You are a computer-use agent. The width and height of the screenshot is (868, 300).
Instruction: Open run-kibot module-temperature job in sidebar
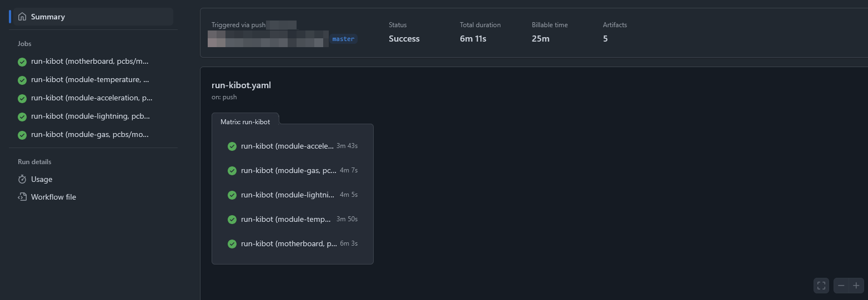coord(90,80)
